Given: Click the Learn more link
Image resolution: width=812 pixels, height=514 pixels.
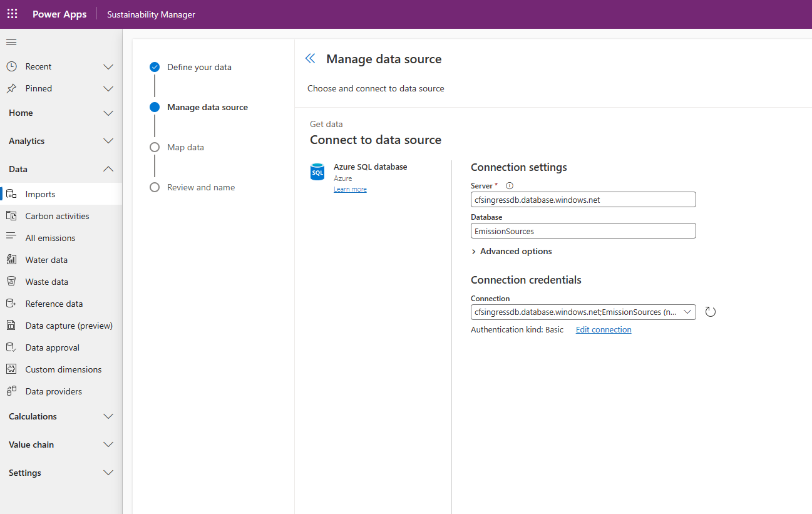Looking at the screenshot, I should pyautogui.click(x=350, y=189).
